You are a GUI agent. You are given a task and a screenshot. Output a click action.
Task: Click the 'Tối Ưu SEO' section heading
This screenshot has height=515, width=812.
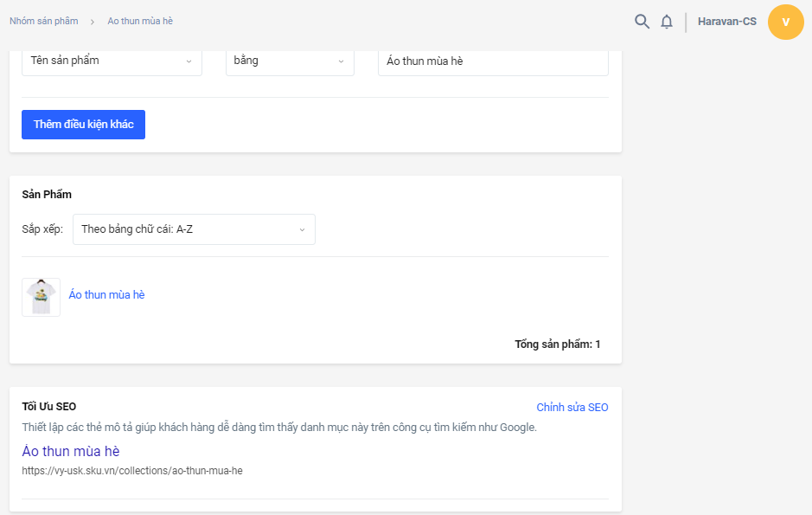pyautogui.click(x=49, y=407)
